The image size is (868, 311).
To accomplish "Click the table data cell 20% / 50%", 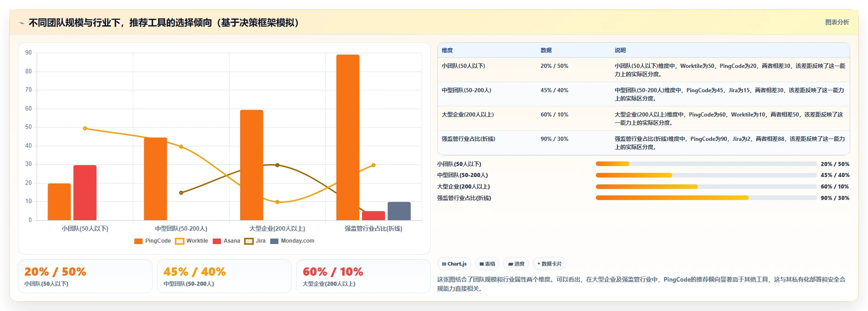I will [x=554, y=66].
